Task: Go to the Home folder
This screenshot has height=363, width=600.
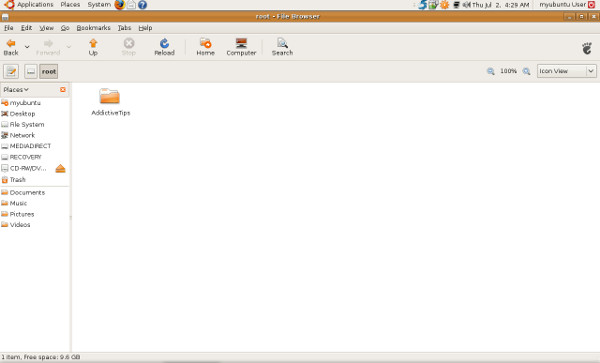Action: pos(205,47)
